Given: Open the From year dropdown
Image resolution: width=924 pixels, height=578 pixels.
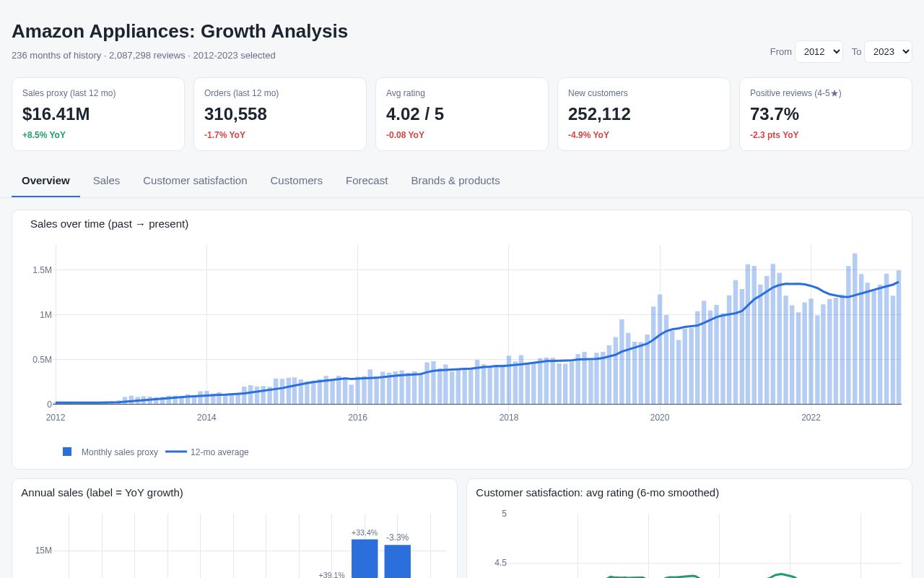Looking at the screenshot, I should 819,51.
